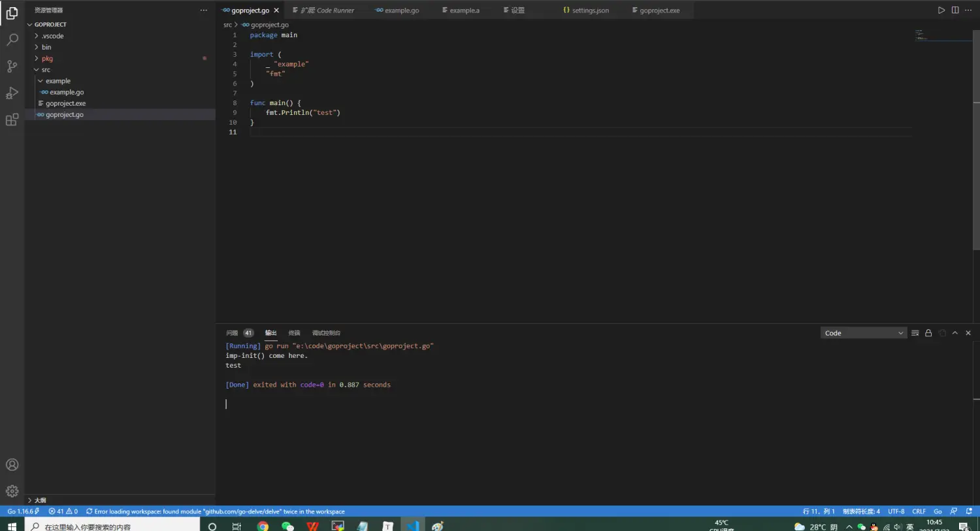Open the 终端 terminal panel tab

click(x=295, y=333)
